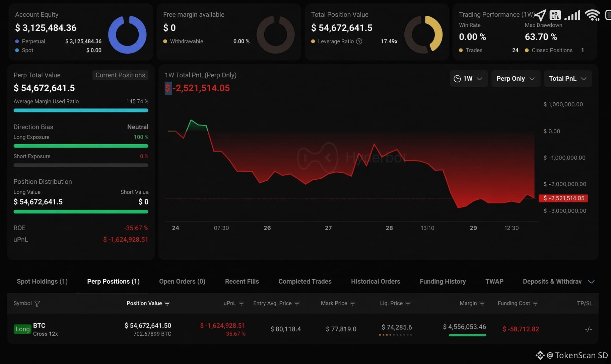611x364 pixels.
Task: Click the Trades count 24
Action: coord(515,50)
